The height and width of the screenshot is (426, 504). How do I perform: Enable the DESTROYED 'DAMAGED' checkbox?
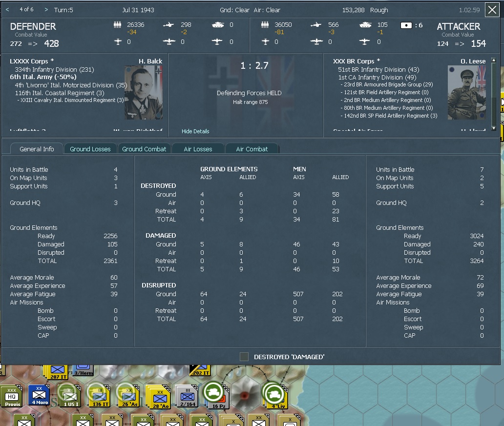pyautogui.click(x=244, y=357)
